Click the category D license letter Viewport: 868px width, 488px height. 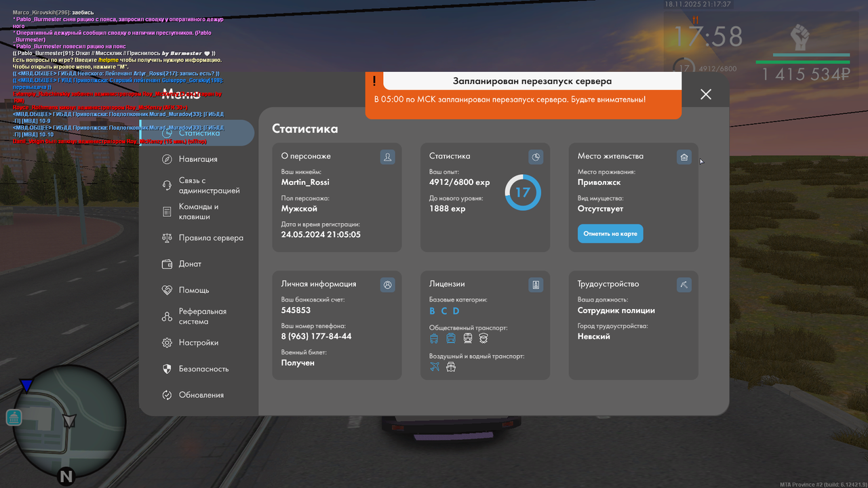tap(456, 311)
